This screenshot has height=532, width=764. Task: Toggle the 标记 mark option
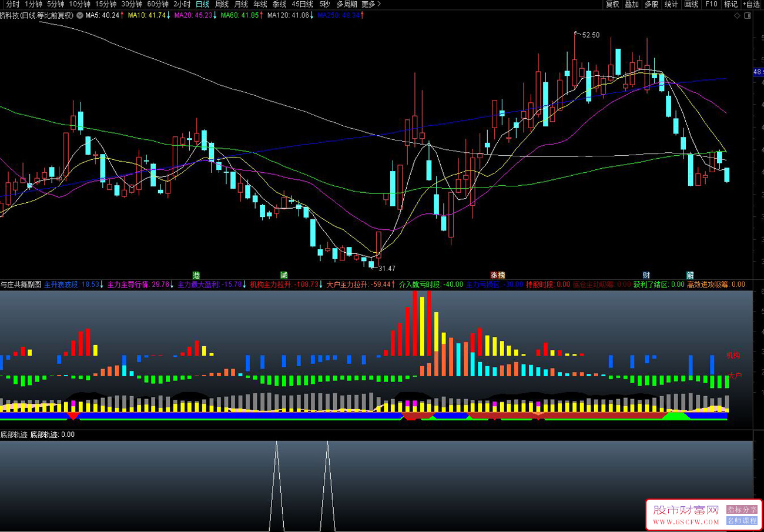point(731,4)
